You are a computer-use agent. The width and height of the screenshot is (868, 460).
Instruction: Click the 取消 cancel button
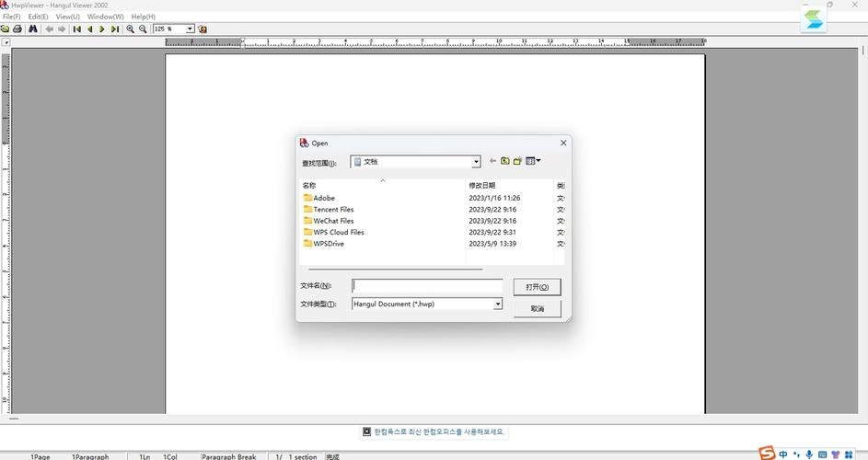click(537, 308)
